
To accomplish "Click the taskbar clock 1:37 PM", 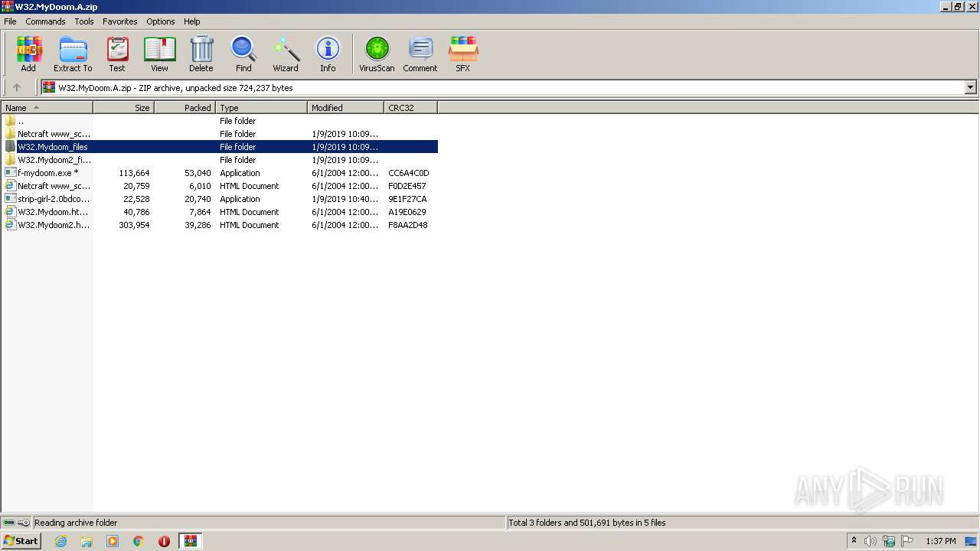I will (940, 541).
